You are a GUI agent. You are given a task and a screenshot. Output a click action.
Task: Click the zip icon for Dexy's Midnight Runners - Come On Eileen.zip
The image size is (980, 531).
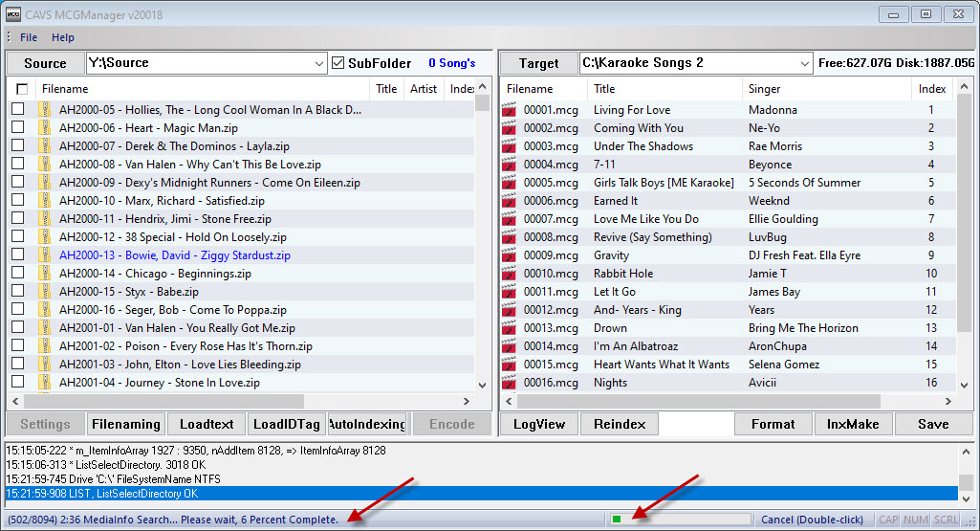tap(44, 182)
